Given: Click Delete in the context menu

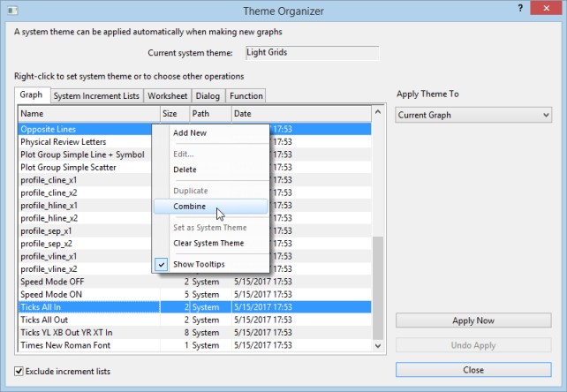Looking at the screenshot, I should click(x=185, y=170).
